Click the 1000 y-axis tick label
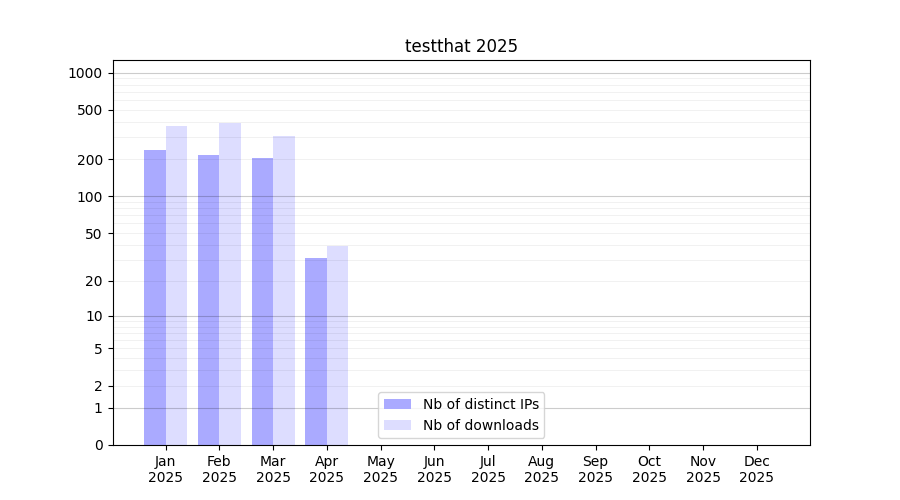The width and height of the screenshot is (900, 500). tap(85, 73)
